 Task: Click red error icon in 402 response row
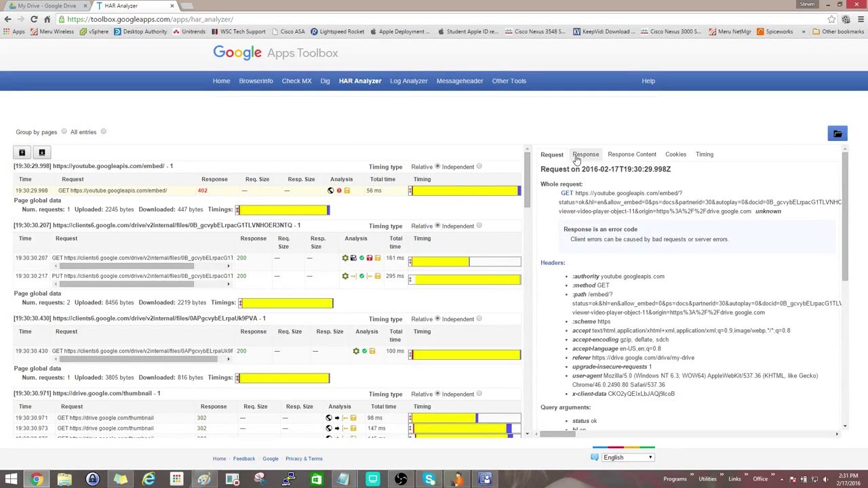coord(339,191)
